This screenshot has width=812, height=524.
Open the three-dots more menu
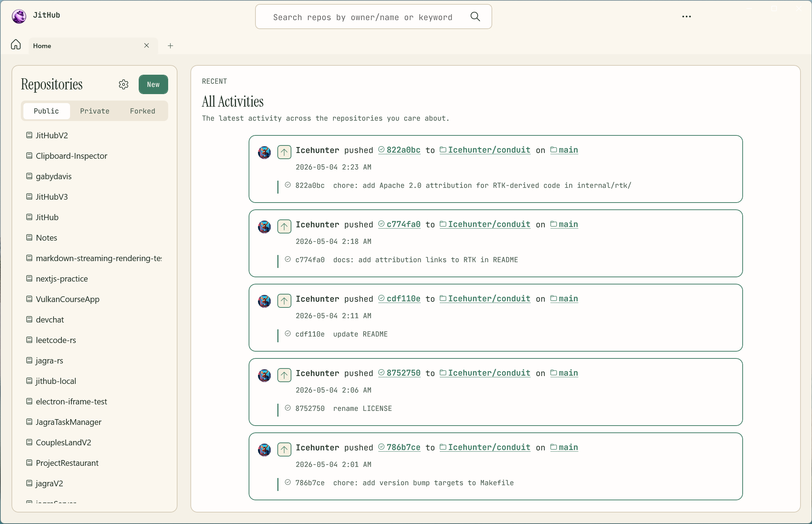(686, 17)
